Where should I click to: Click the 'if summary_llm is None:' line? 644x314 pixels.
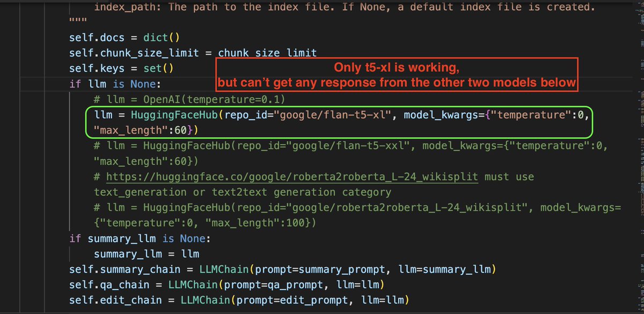click(x=140, y=238)
